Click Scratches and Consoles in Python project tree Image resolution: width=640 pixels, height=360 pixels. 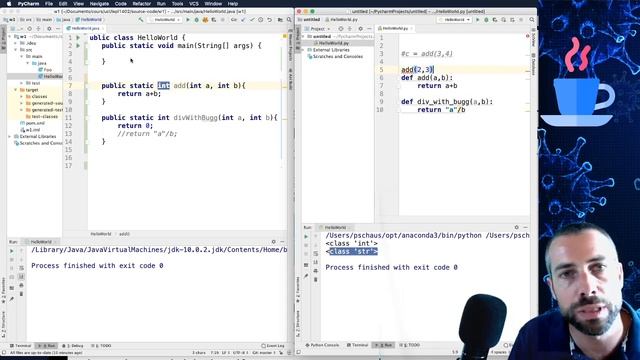click(336, 56)
